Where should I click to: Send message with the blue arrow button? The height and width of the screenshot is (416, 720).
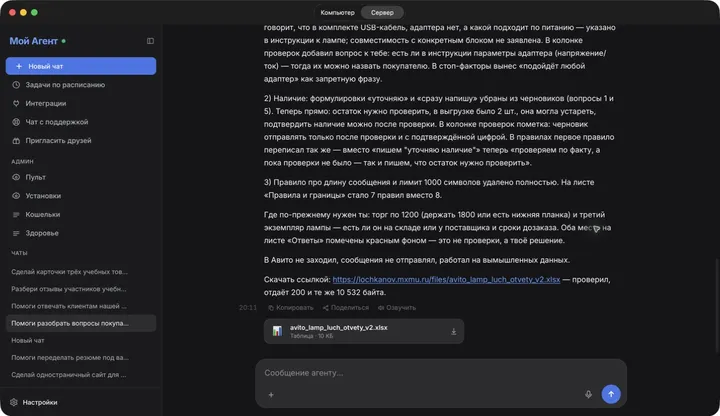pyautogui.click(x=611, y=394)
